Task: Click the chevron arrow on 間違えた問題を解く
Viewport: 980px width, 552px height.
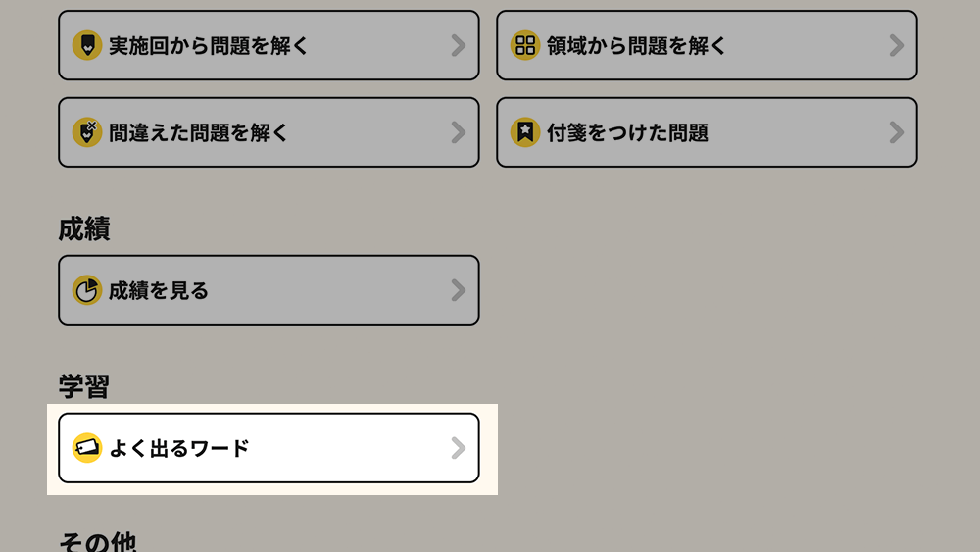Action: click(x=458, y=132)
